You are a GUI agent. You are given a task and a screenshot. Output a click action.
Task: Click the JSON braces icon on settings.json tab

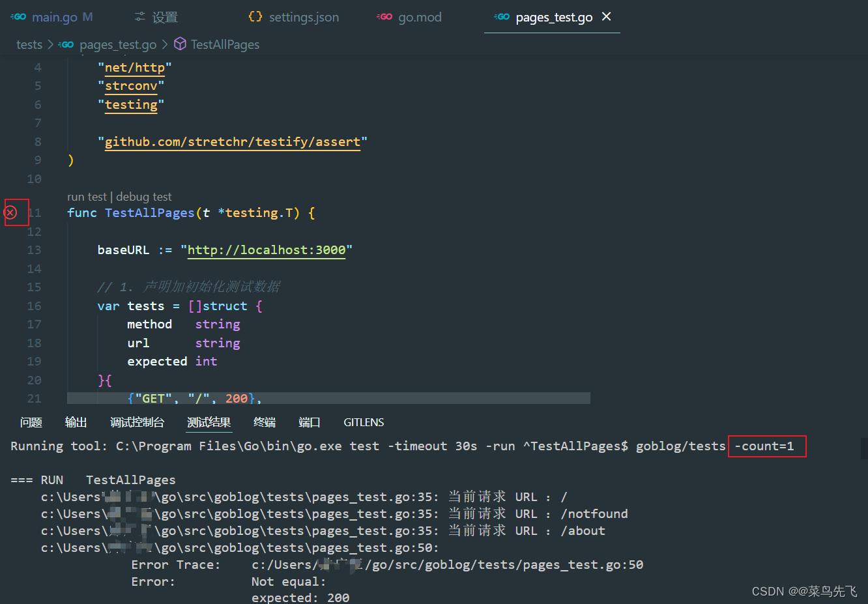pyautogui.click(x=255, y=17)
